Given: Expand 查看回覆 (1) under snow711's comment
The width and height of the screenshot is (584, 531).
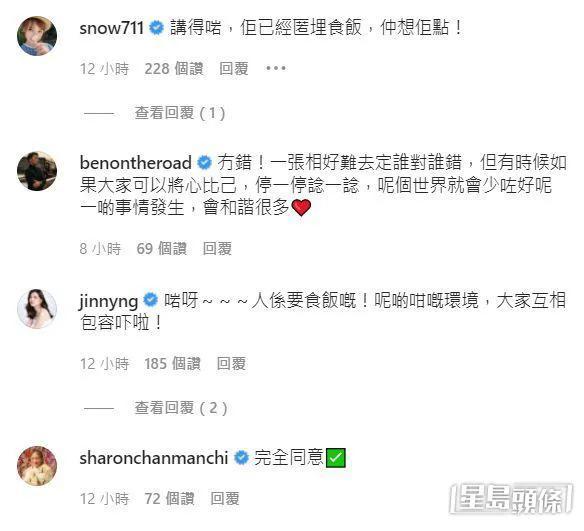Looking at the screenshot, I should point(180,113).
